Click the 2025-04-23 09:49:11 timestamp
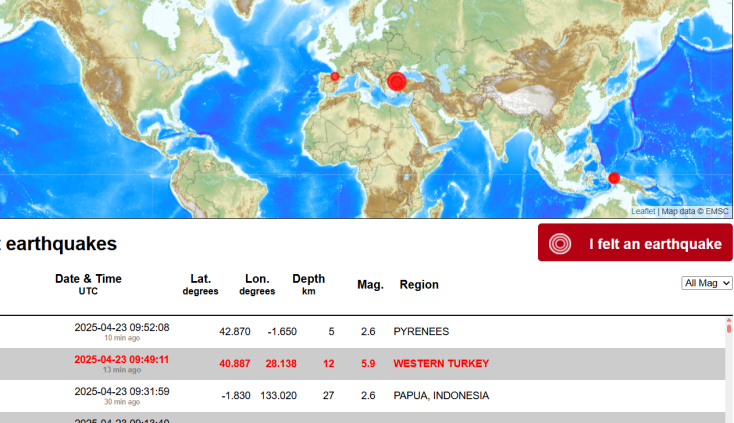734x423 pixels. pyautogui.click(x=121, y=359)
